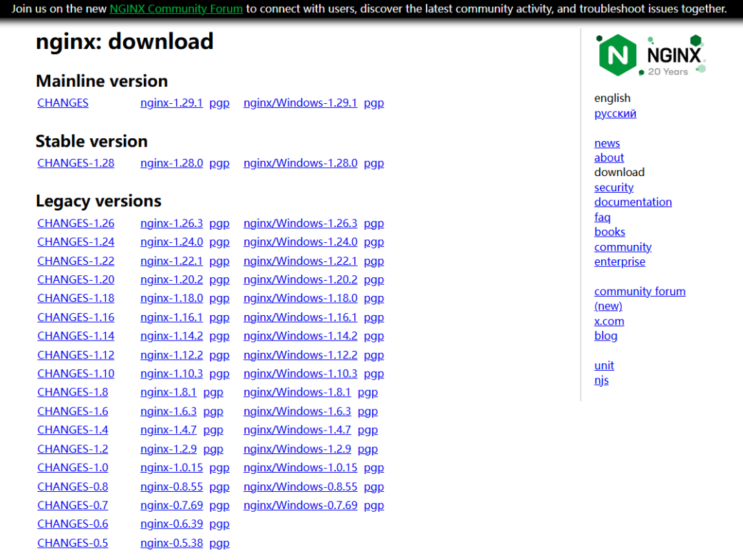Open the nginx blog link
The width and height of the screenshot is (743, 560).
click(605, 335)
